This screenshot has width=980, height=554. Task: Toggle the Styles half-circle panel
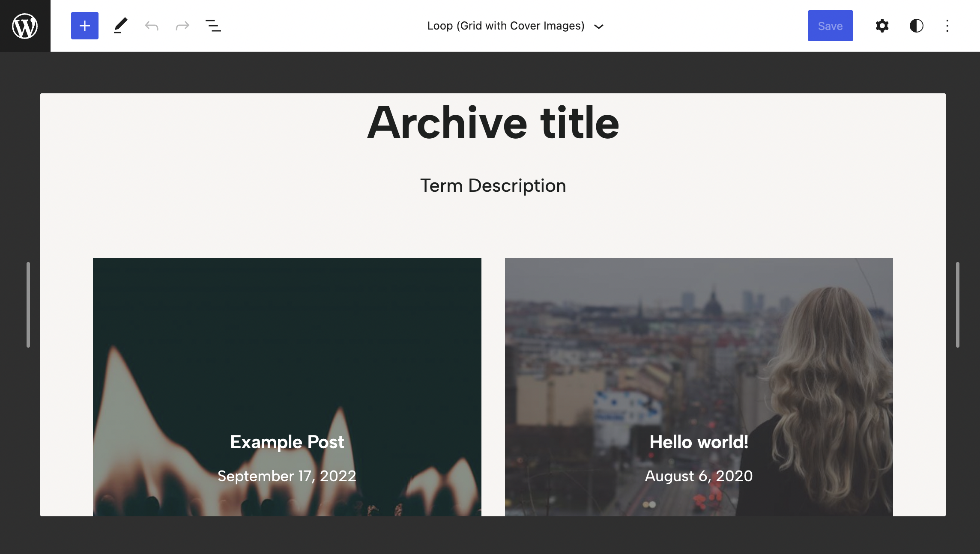(x=916, y=26)
